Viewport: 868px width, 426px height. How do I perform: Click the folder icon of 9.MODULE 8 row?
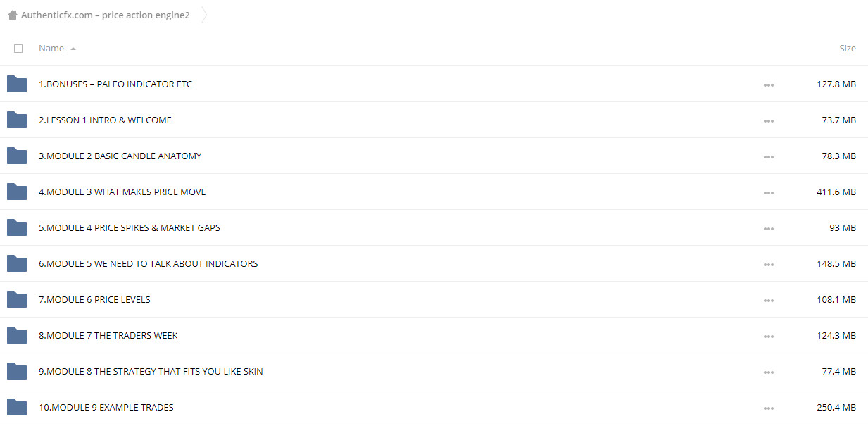[17, 371]
